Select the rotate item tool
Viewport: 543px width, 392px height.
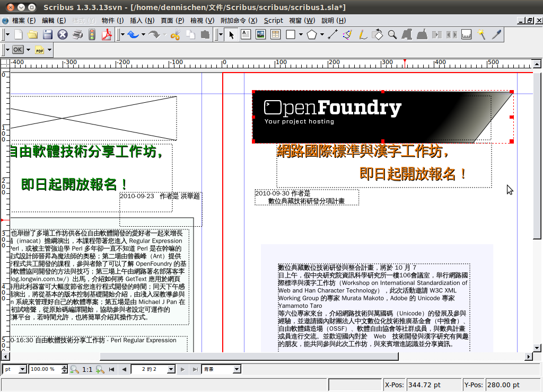tap(377, 34)
